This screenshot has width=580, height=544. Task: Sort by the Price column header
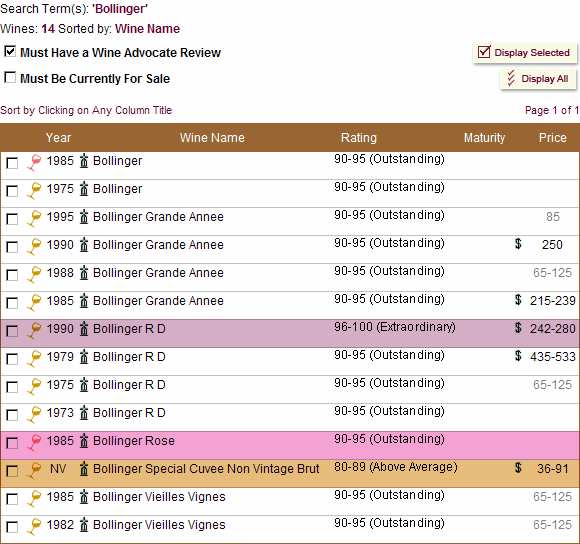pyautogui.click(x=553, y=138)
